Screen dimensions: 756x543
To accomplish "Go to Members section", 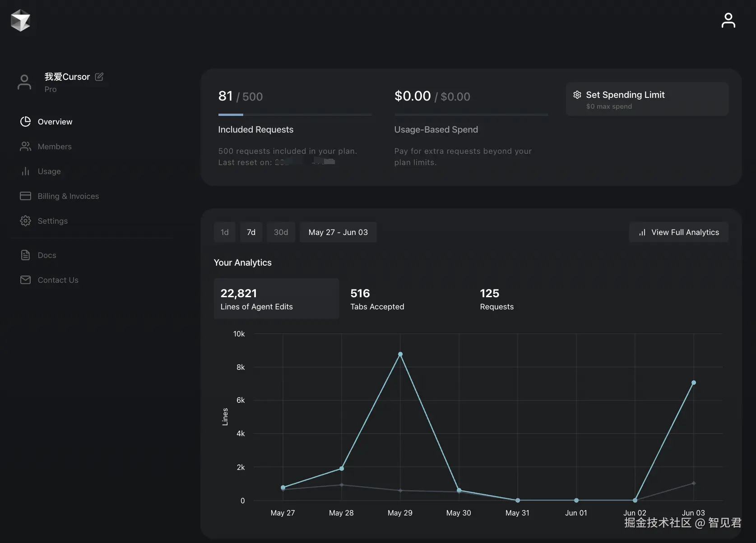I will pos(55,146).
